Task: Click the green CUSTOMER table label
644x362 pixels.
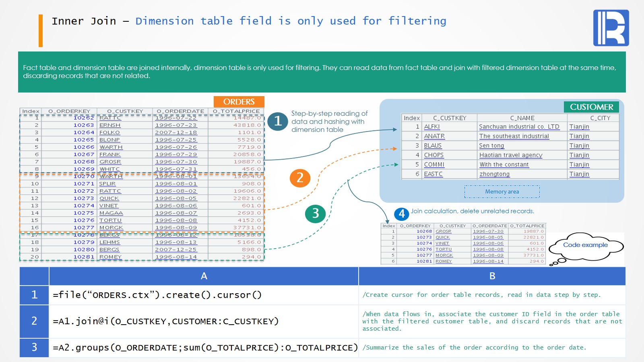Action: click(x=591, y=107)
